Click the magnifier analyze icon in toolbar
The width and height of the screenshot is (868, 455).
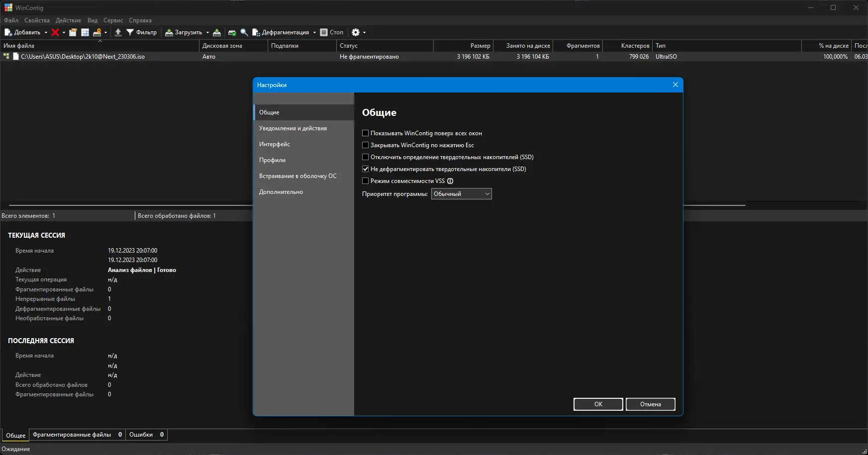(244, 32)
